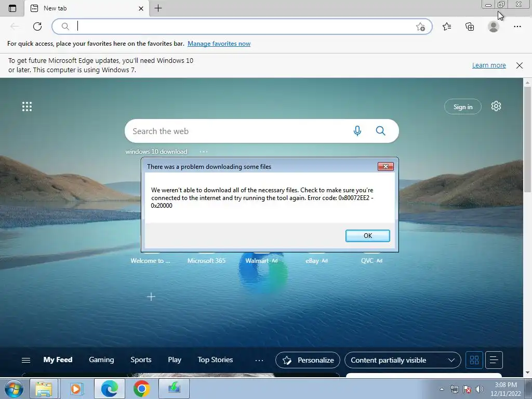532x399 pixels.
Task: Select the New tab tab
Action: pos(87,8)
